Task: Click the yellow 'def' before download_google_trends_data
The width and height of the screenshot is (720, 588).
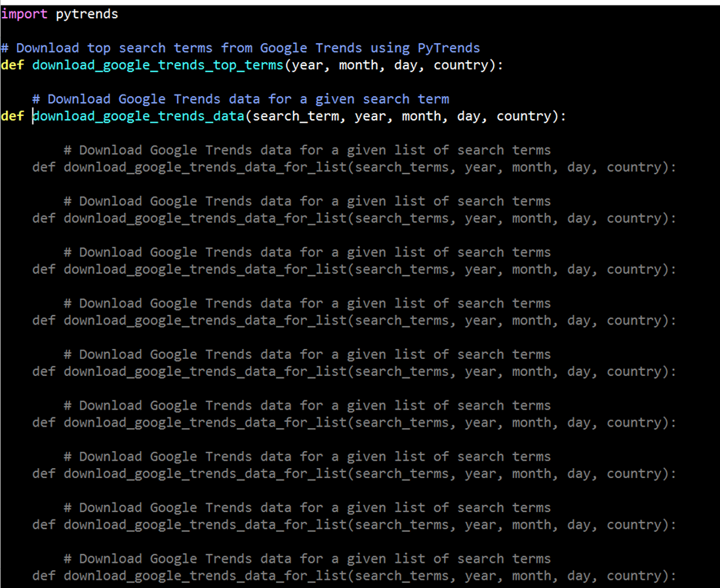Action: coord(12,116)
